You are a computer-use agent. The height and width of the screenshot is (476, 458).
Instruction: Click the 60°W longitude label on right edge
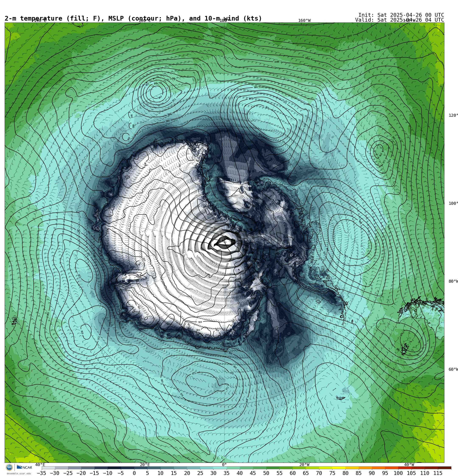[453, 369]
